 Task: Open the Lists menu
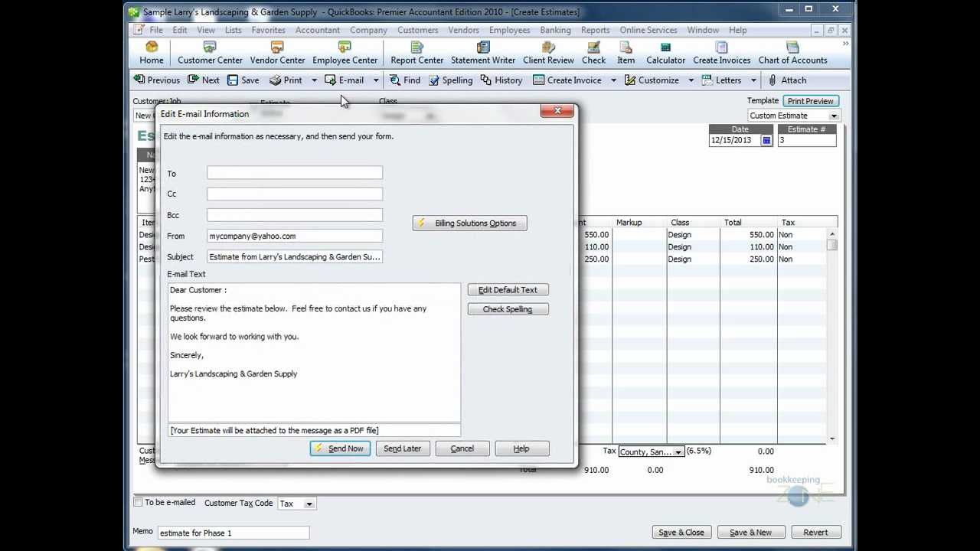234,30
